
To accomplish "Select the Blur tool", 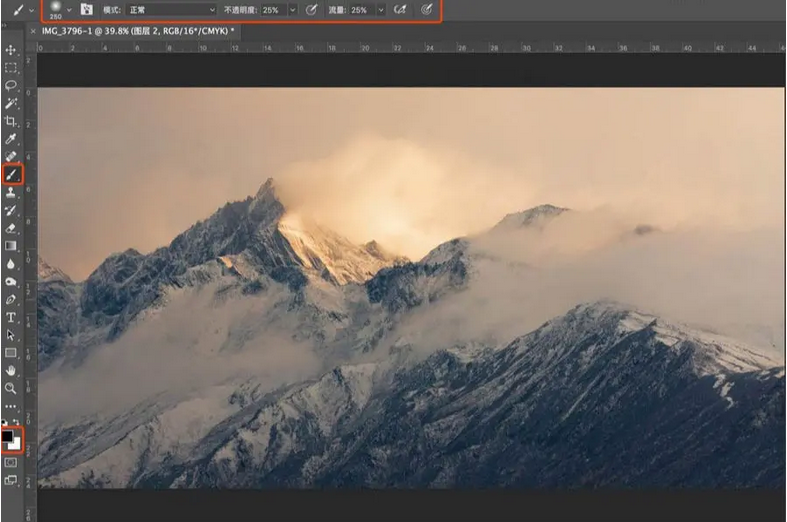I will 11,264.
